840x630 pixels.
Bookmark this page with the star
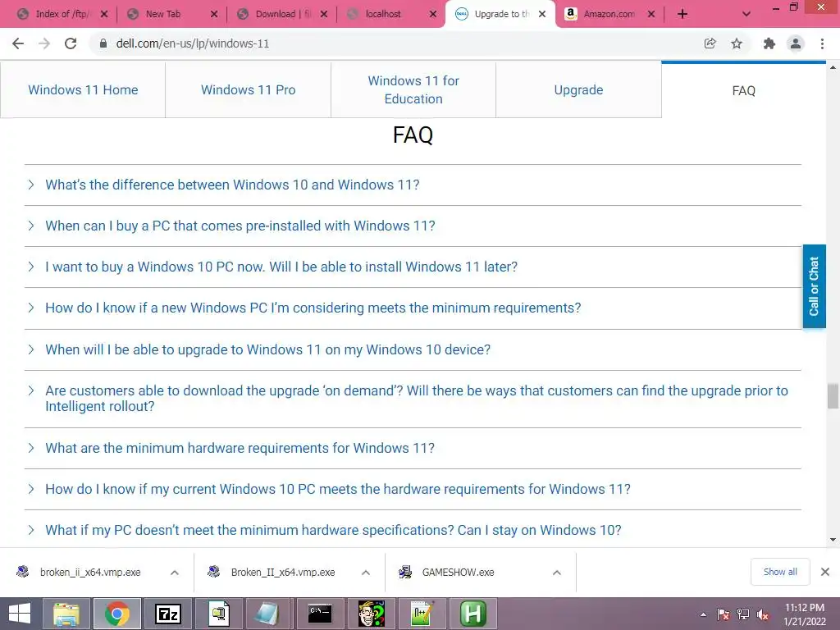point(737,43)
